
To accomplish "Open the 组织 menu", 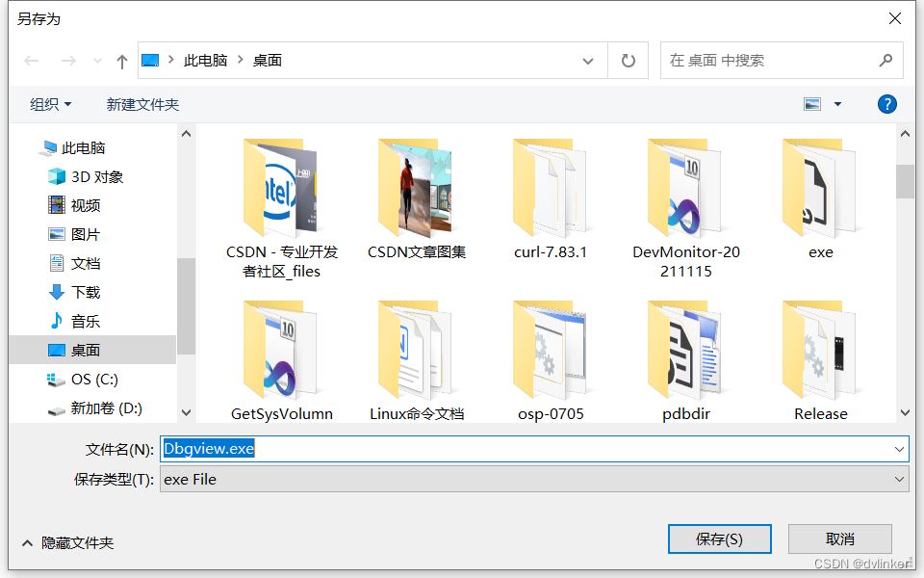I will 50,104.
